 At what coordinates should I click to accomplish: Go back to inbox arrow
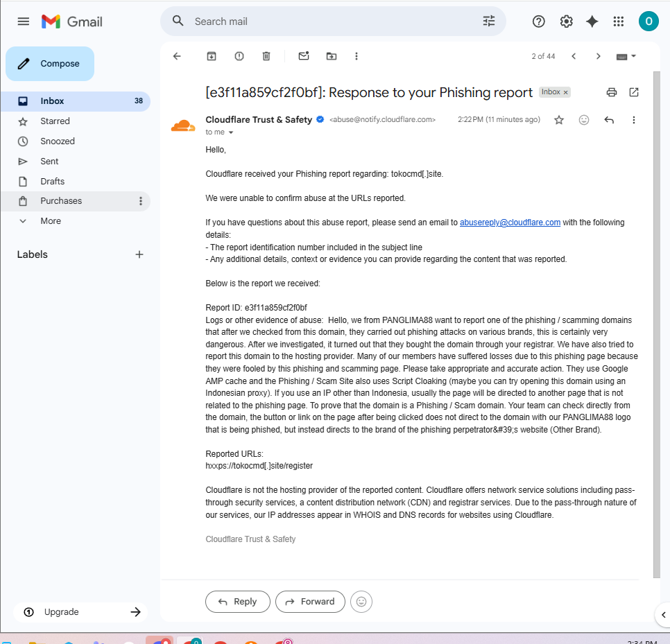[177, 56]
